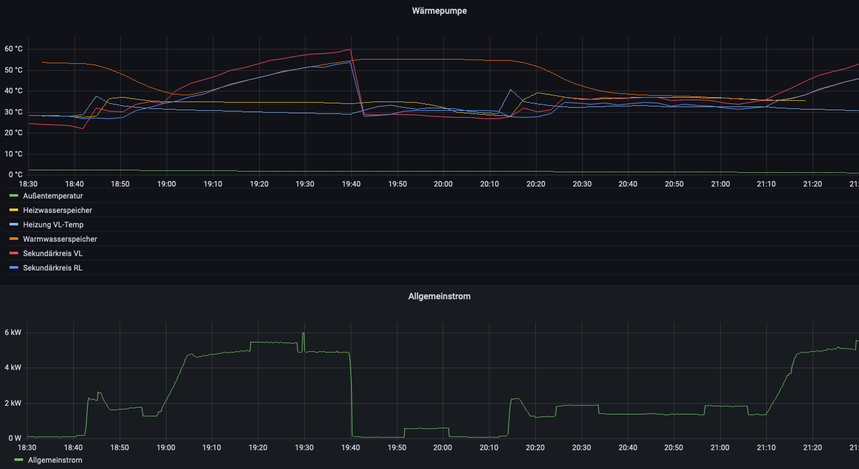Toggle the Heizung VL-Temp series in legend
Screen dimensions: 859x469
pyautogui.click(x=53, y=225)
